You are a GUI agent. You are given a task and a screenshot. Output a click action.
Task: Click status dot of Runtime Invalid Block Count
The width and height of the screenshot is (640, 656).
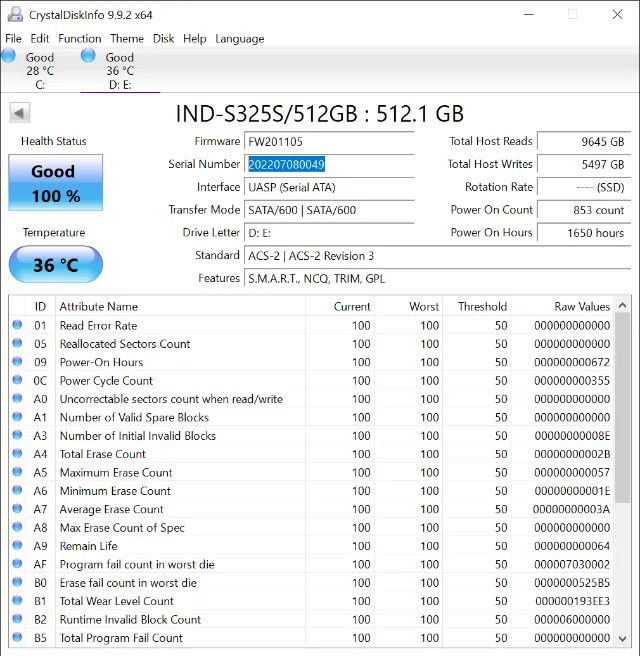[x=17, y=619]
